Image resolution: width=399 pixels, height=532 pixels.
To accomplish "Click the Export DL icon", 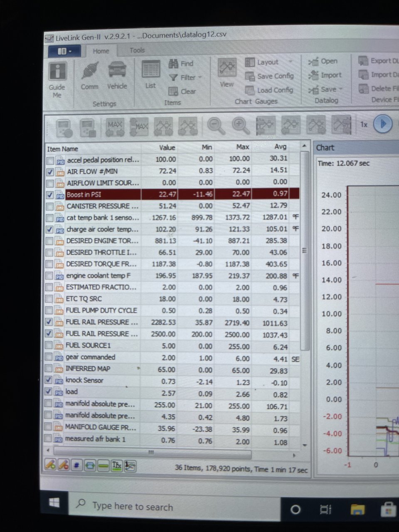I will 364,61.
